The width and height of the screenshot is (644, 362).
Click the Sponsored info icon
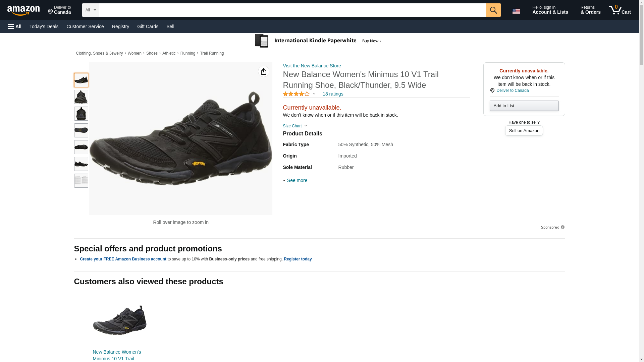pyautogui.click(x=562, y=227)
